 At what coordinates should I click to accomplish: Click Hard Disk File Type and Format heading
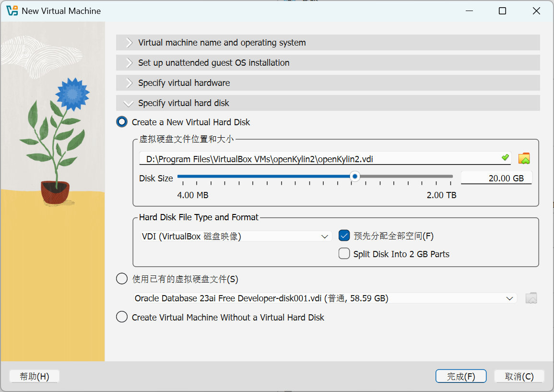[199, 217]
